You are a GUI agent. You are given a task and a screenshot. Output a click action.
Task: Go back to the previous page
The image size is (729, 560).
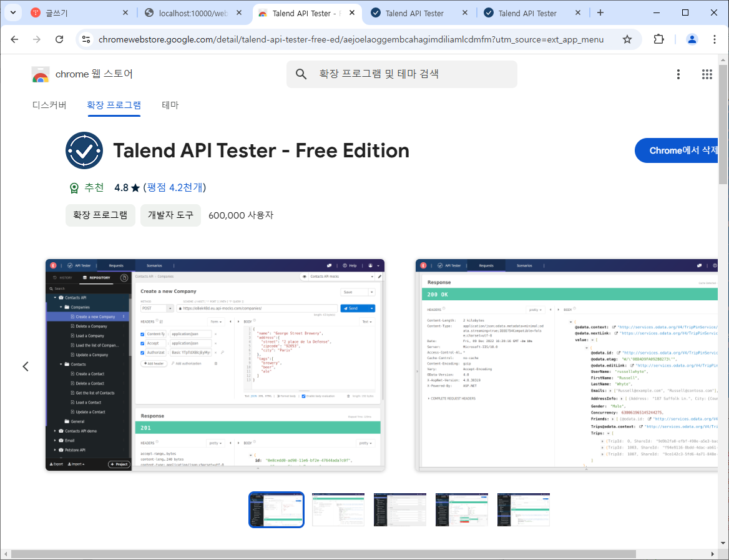(x=14, y=39)
